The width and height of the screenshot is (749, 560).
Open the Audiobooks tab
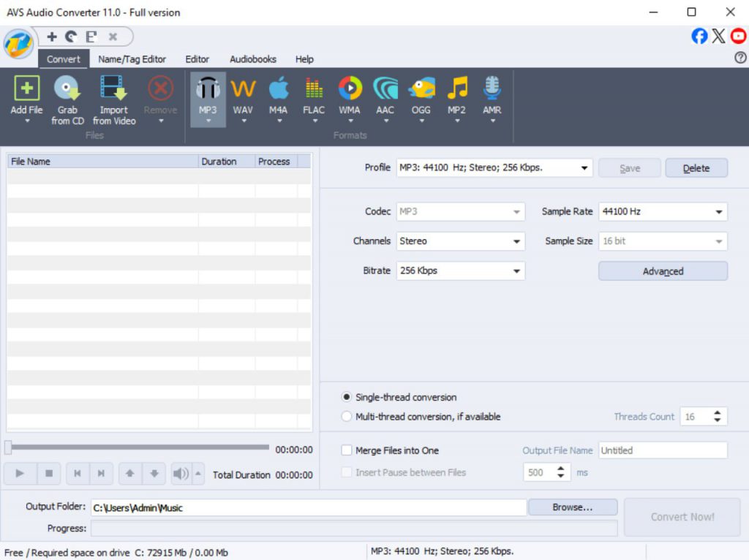(x=252, y=59)
